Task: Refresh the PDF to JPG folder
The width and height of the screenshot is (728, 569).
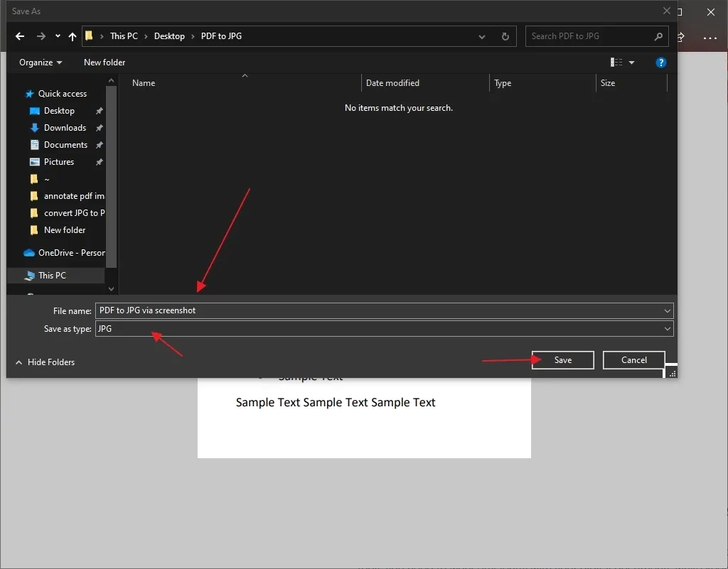Action: [x=505, y=36]
